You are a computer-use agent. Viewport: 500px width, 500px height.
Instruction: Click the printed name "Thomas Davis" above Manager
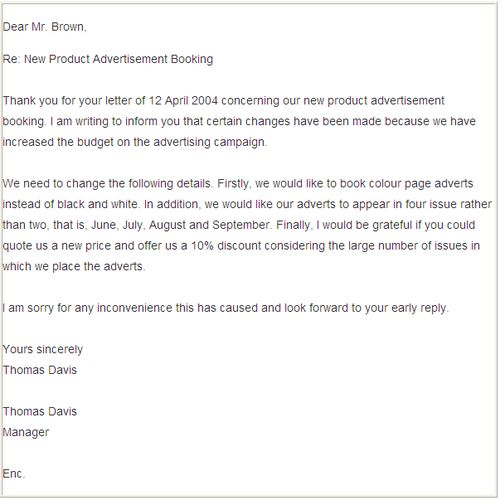(x=40, y=411)
